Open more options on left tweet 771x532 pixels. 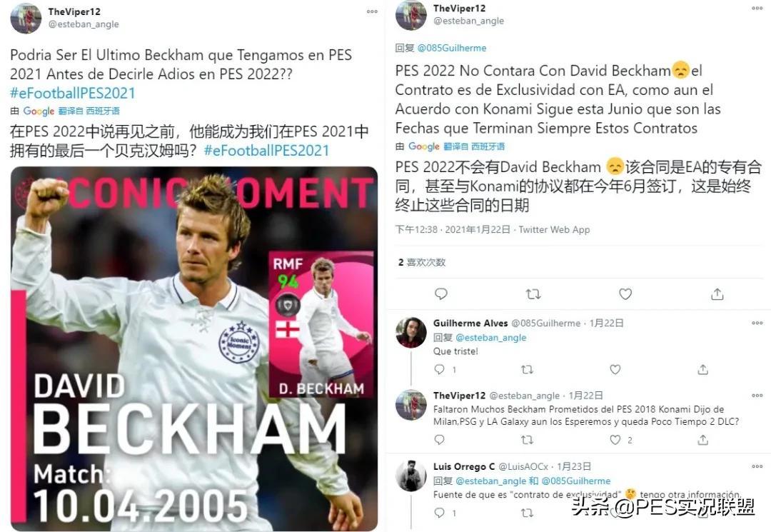tap(372, 11)
